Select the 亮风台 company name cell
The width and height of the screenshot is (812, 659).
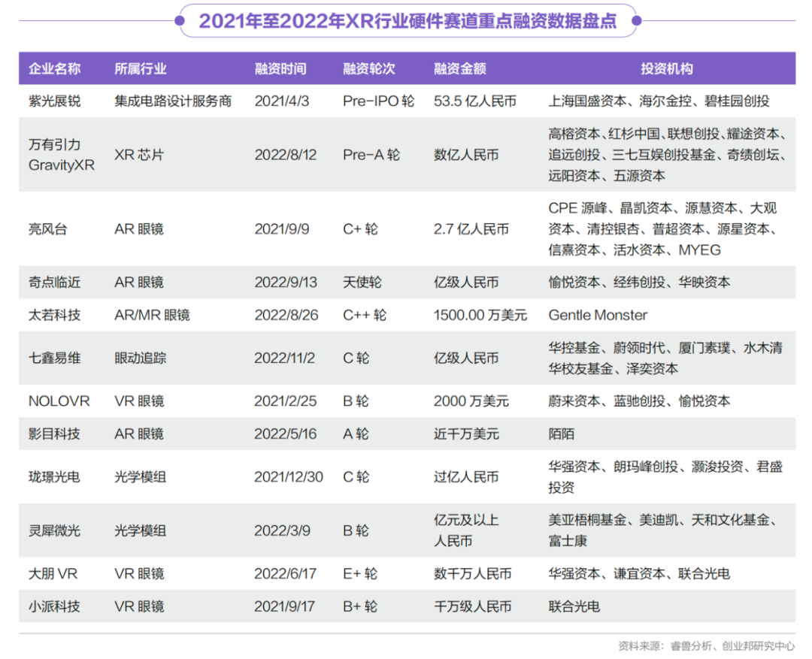[x=48, y=229]
